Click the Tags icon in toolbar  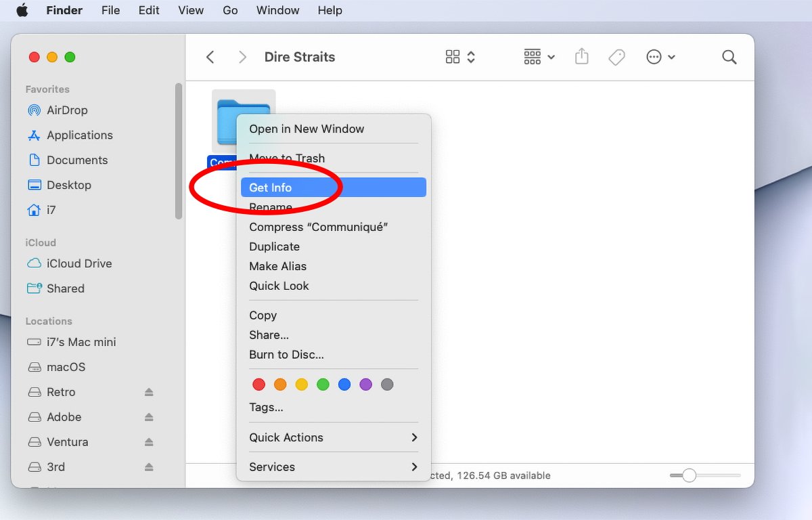tap(616, 57)
